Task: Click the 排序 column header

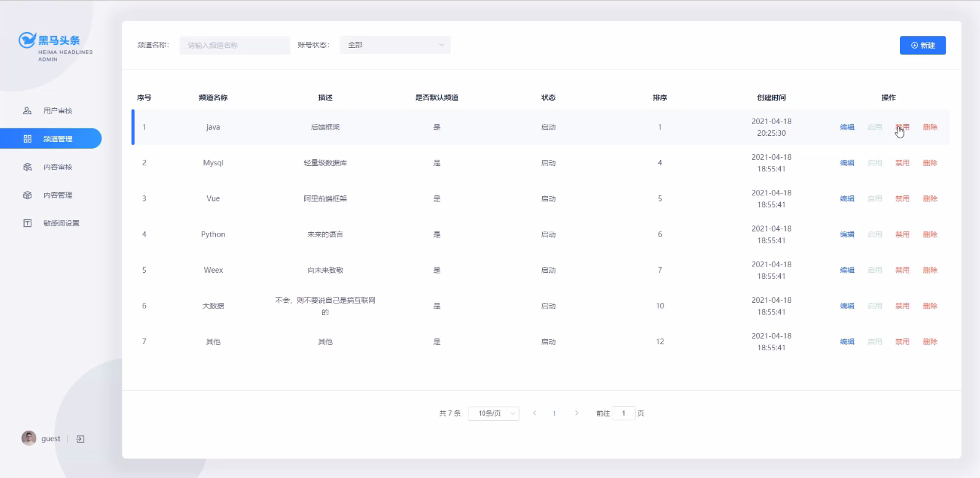Action: (660, 98)
